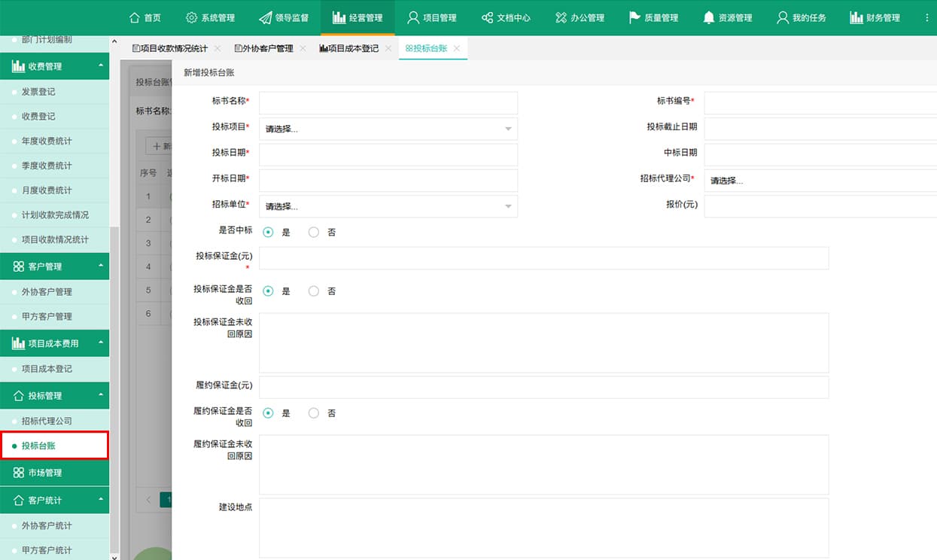This screenshot has height=560, width=937.
Task: Close the 项目收款情况统计 tab
Action: pyautogui.click(x=218, y=48)
